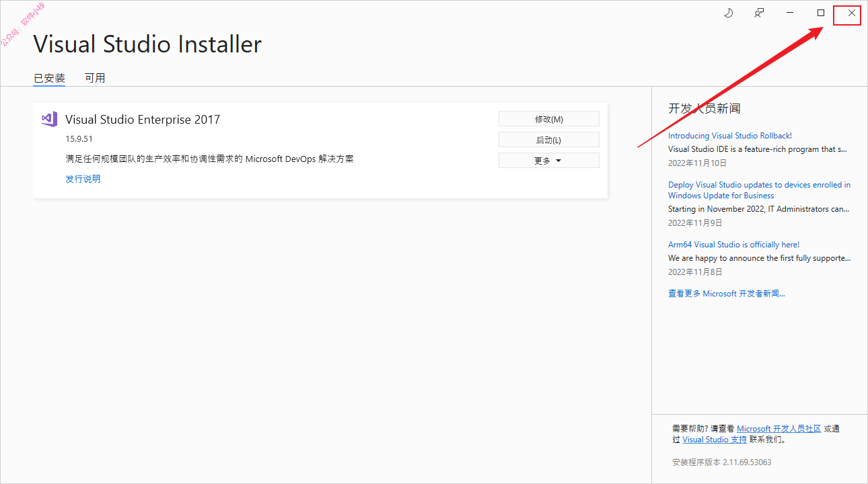Click the date 2022年11月10日
The width and height of the screenshot is (868, 484).
click(698, 163)
